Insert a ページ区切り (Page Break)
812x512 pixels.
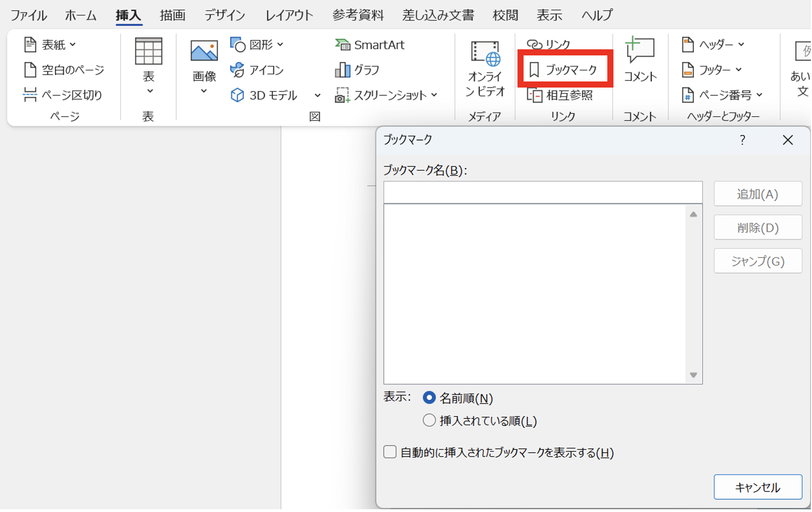pos(63,95)
